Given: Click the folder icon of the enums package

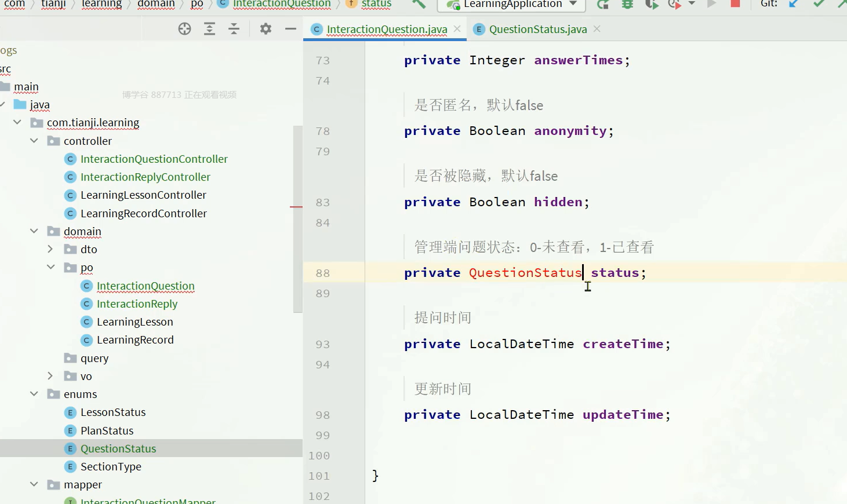Looking at the screenshot, I should (x=54, y=394).
